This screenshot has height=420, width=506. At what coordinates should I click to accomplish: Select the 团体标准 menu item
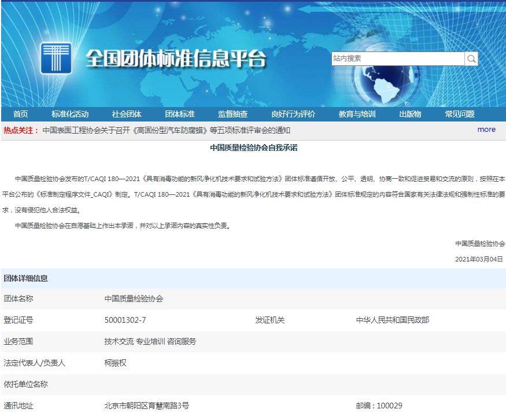(180, 114)
